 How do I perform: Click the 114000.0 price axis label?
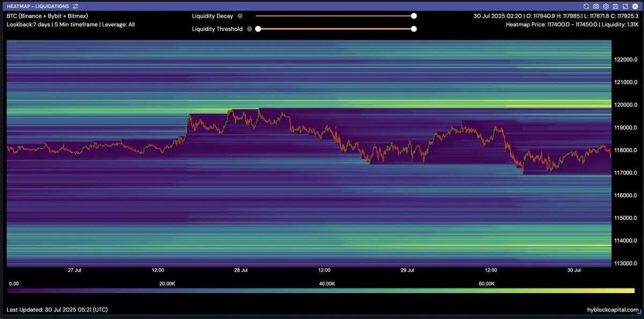[x=626, y=241]
